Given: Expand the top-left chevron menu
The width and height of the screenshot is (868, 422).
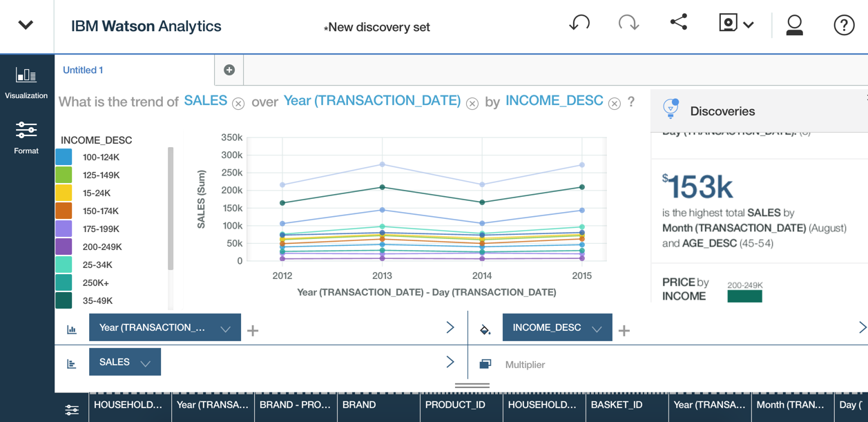Looking at the screenshot, I should coord(26,26).
